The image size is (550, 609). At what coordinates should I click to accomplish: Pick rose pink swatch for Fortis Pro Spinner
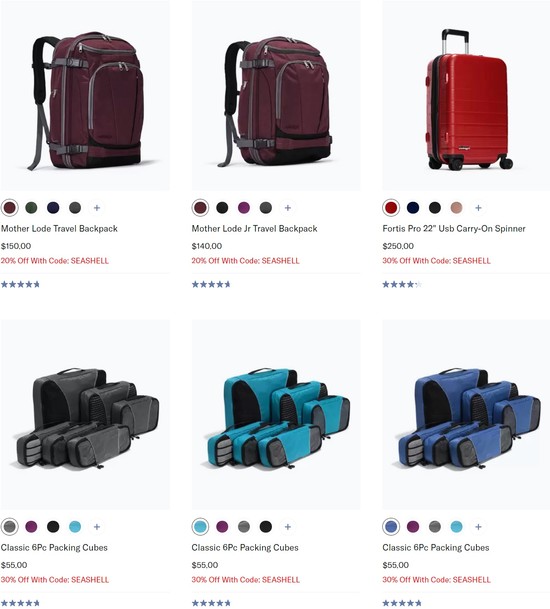pos(456,208)
